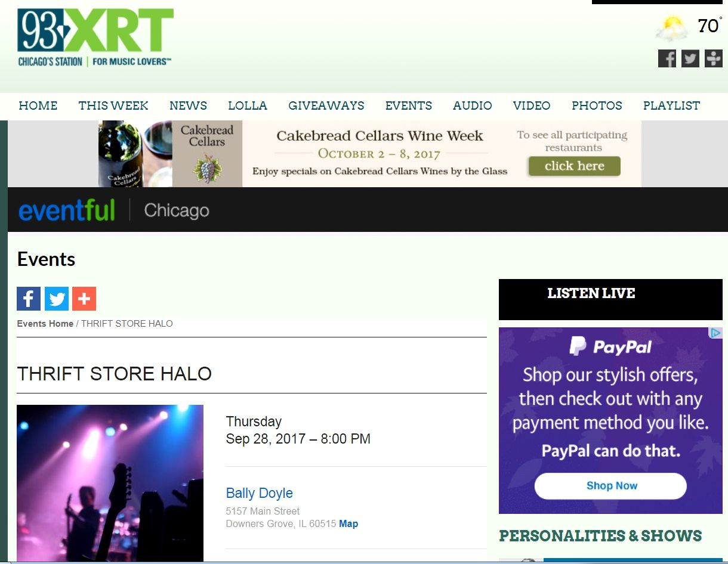Open the THIS WEEK menu item
The height and width of the screenshot is (564, 728).
click(x=113, y=106)
